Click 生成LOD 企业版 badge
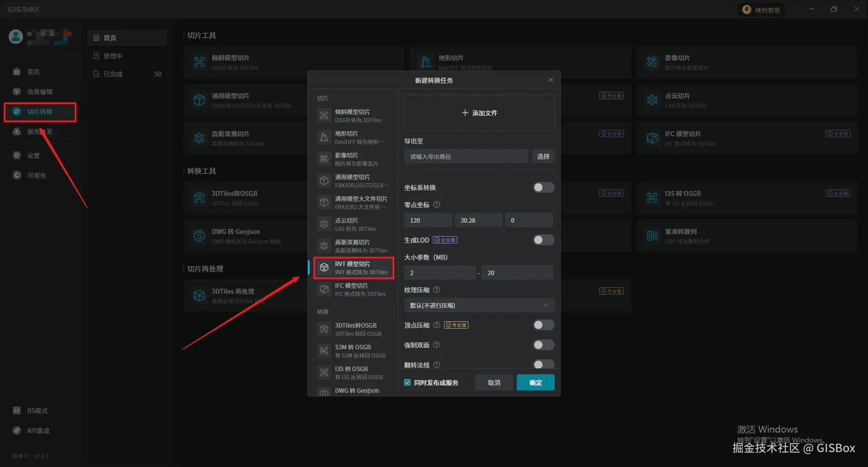868x467 pixels. 445,240
